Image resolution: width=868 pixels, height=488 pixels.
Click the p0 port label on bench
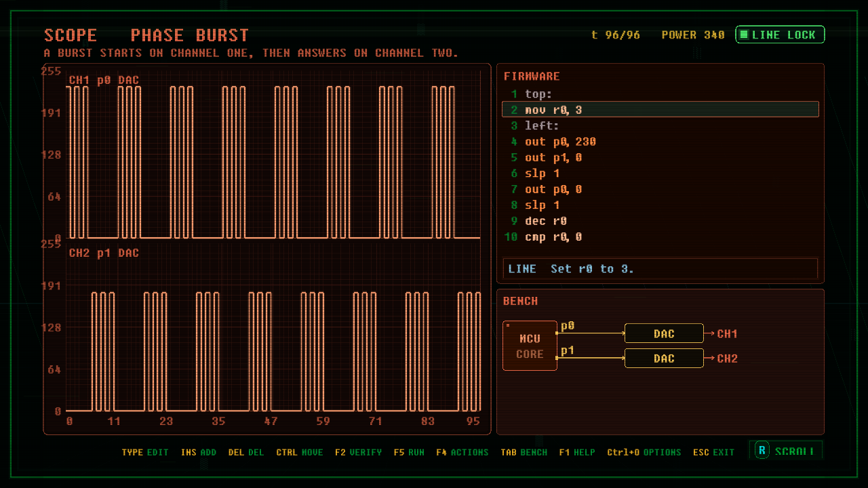(568, 326)
